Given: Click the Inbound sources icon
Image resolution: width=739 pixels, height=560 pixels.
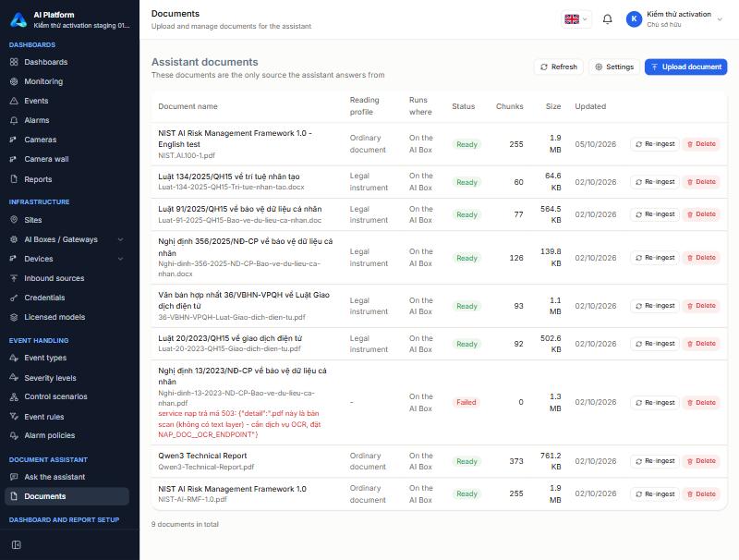Looking at the screenshot, I should 14,278.
